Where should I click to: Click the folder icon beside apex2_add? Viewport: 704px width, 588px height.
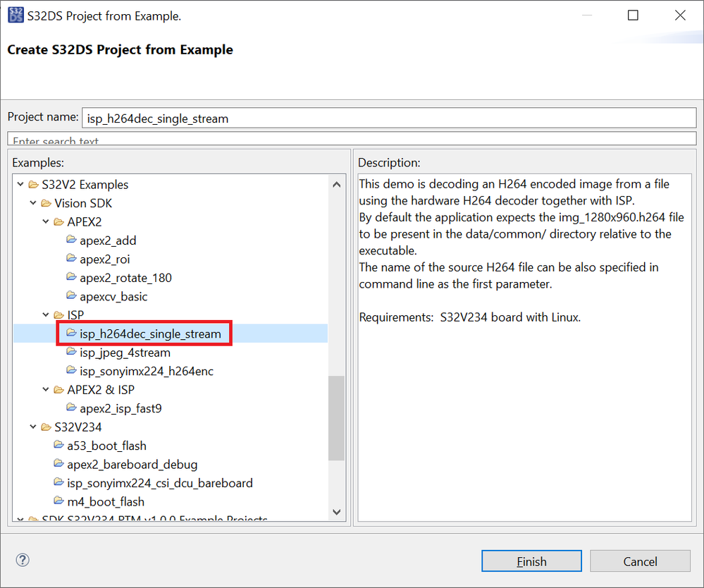71,240
